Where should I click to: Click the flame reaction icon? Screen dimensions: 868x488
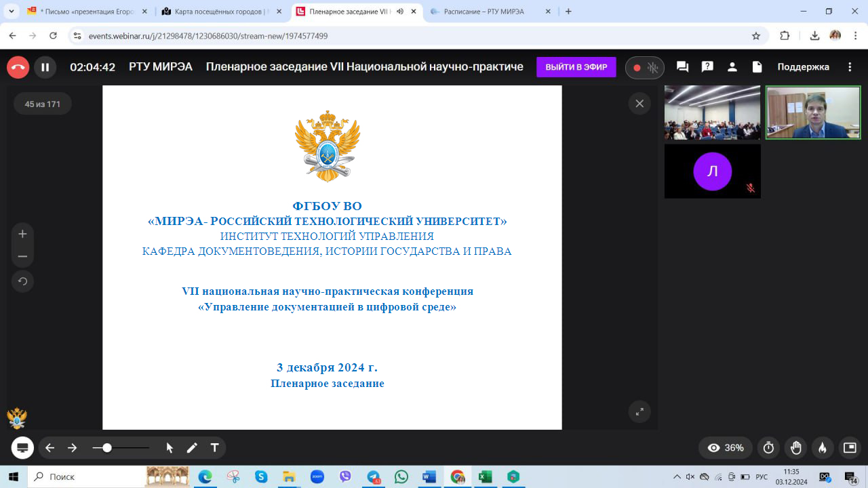(823, 448)
